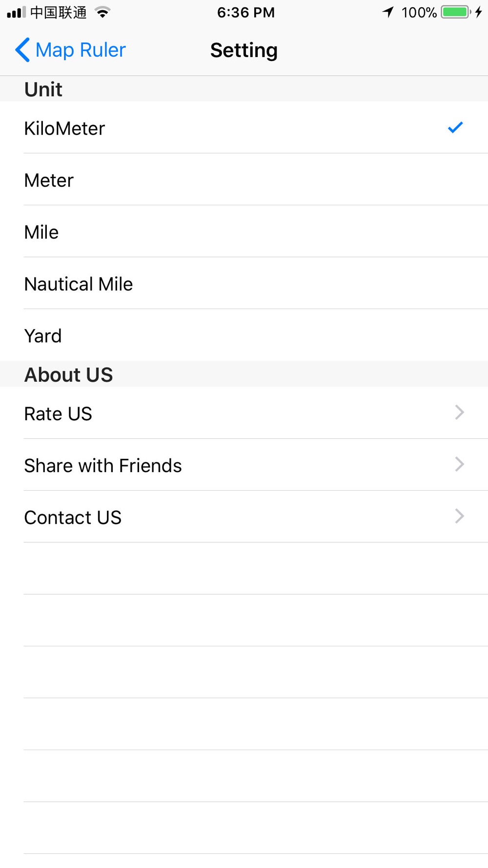Select KiloMeter as the unit
The width and height of the screenshot is (488, 868).
pos(244,128)
